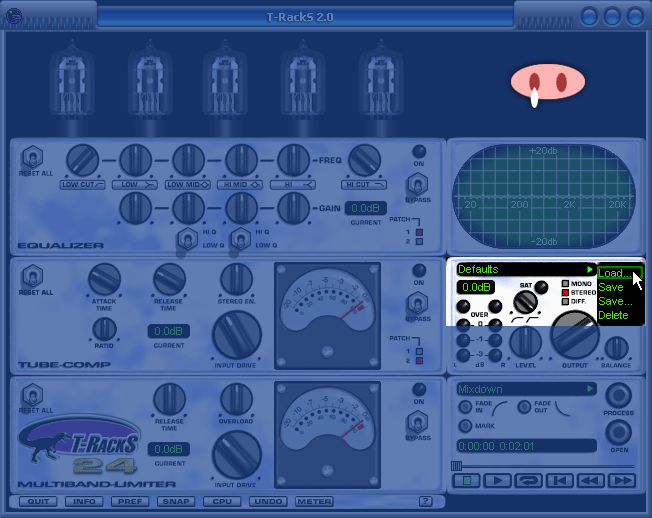Viewport: 652px width, 518px height.
Task: Flip the Equalizer Reset All switch
Action: tap(32, 158)
